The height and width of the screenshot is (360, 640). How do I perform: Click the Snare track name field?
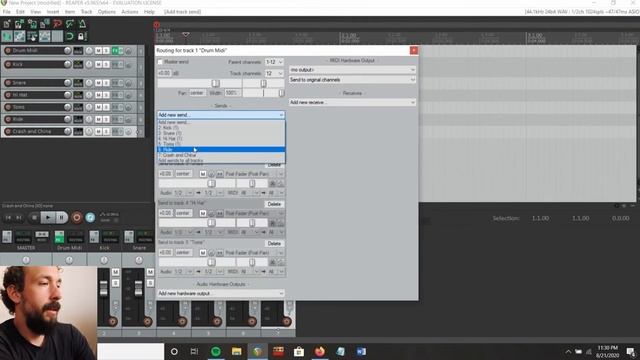click(38, 83)
